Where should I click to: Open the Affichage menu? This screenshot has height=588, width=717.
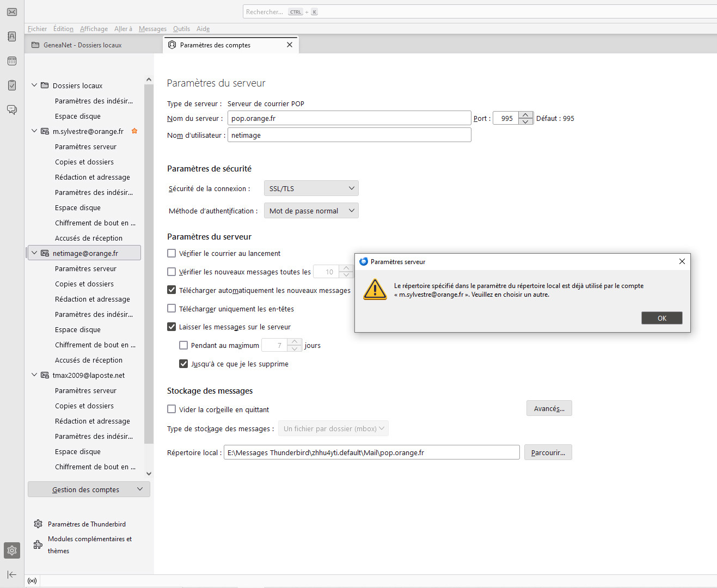pos(94,29)
